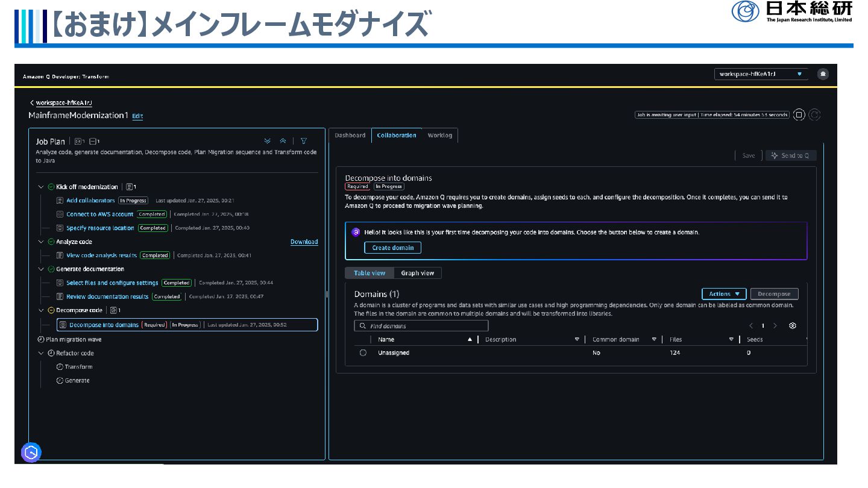
Task: Click the clock icon beside Plan migration wave
Action: 41,339
